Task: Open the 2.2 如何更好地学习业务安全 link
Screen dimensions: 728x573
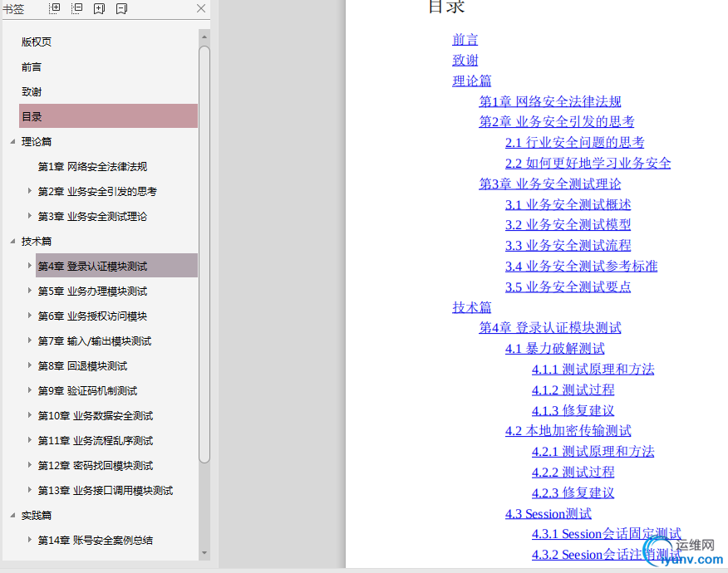Action: tap(588, 163)
